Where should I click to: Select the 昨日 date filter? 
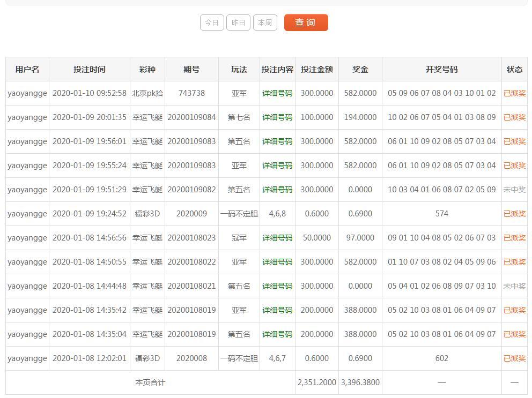tap(238, 22)
